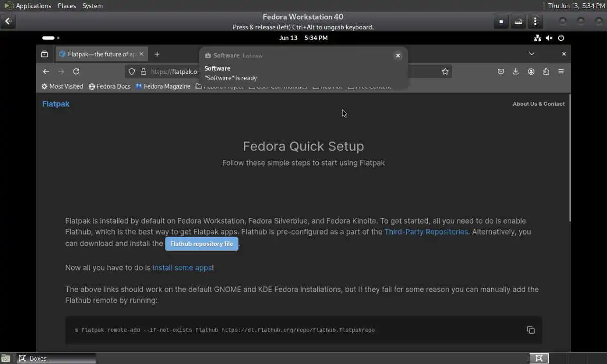Show site security info via padlock icon
The width and height of the screenshot is (607, 364).
click(x=144, y=72)
